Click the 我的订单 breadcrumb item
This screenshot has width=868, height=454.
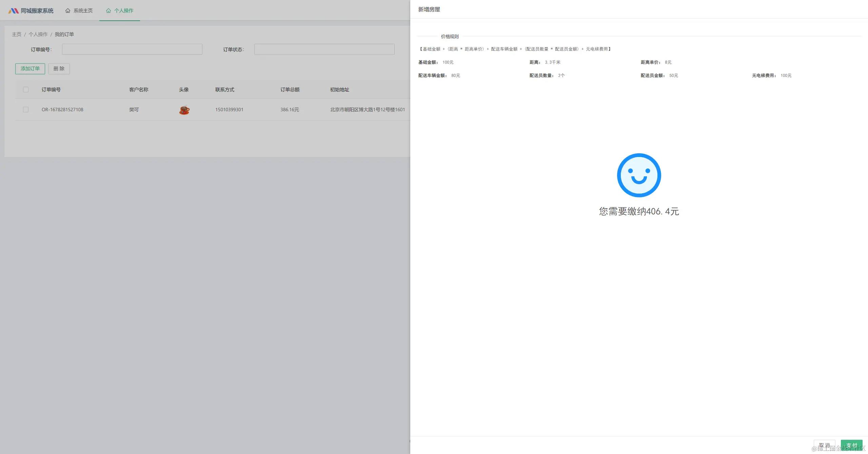[64, 34]
